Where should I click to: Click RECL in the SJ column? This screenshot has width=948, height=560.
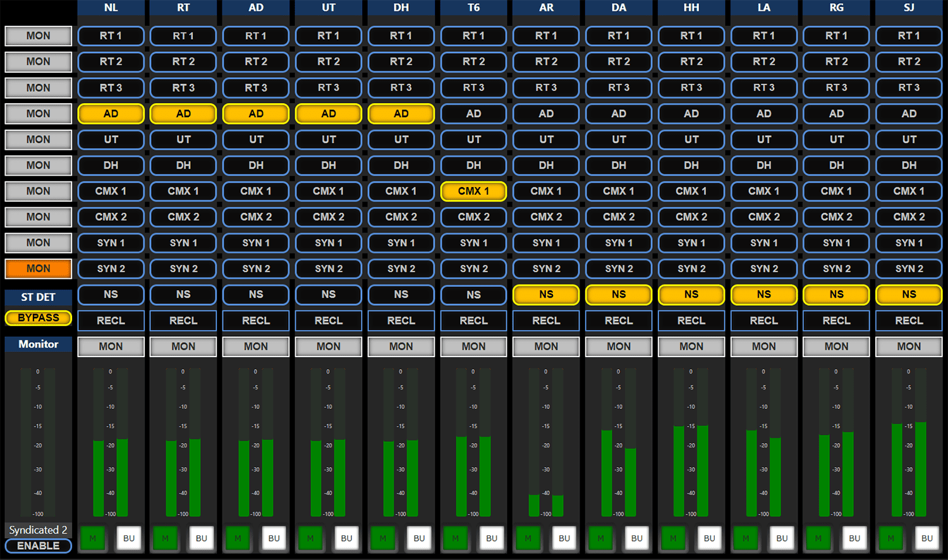[909, 321]
